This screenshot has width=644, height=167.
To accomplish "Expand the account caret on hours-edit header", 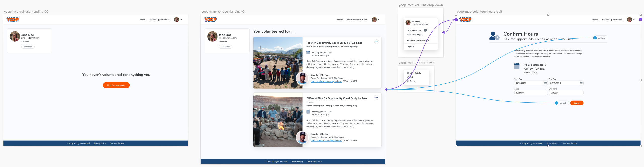I will (x=634, y=20).
